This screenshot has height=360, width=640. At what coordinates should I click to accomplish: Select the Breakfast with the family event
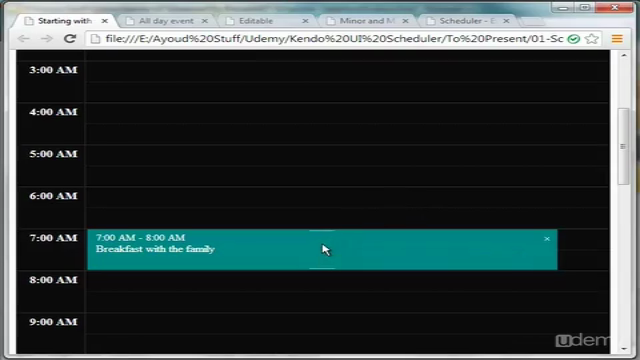tap(322, 249)
